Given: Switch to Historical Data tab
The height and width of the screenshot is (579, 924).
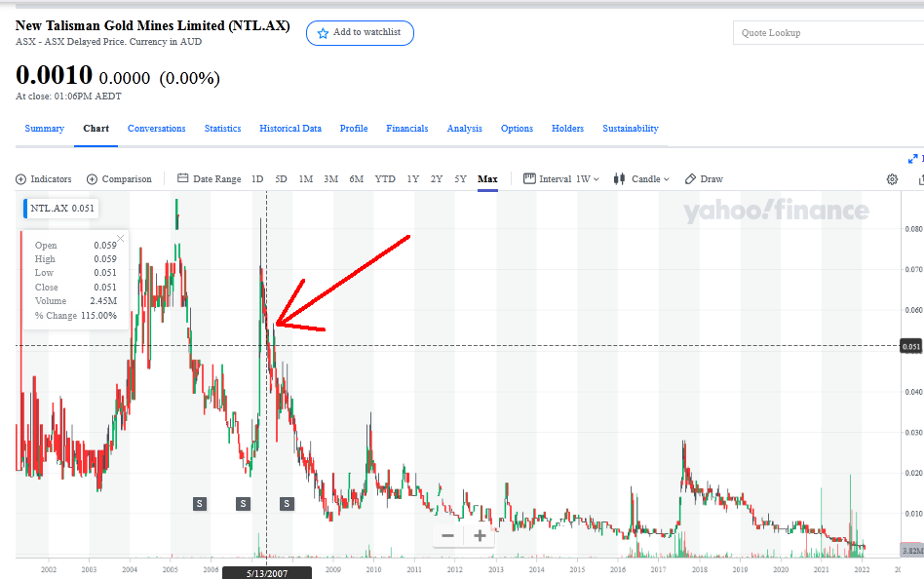Looking at the screenshot, I should pyautogui.click(x=290, y=129).
